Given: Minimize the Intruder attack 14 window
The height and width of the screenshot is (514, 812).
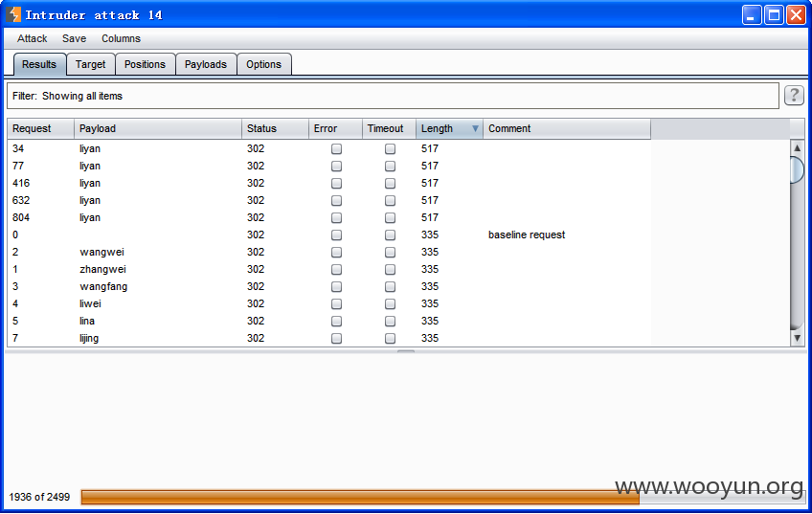Looking at the screenshot, I should click(752, 15).
